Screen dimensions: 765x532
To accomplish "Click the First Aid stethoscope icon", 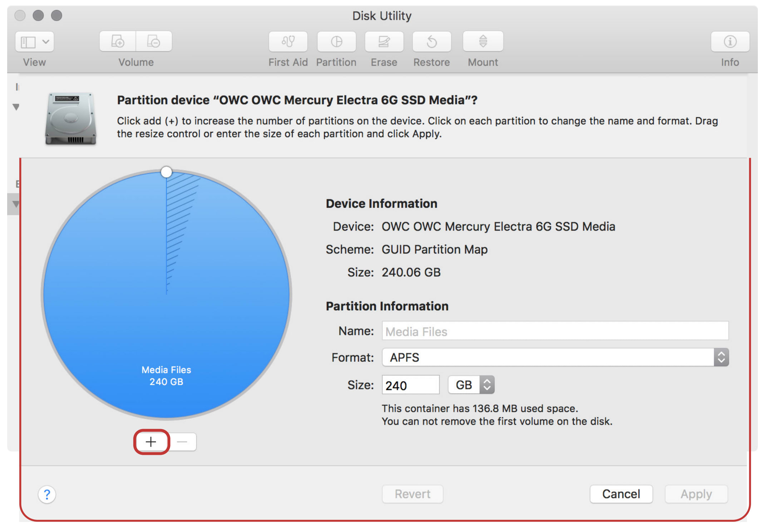I will (288, 41).
